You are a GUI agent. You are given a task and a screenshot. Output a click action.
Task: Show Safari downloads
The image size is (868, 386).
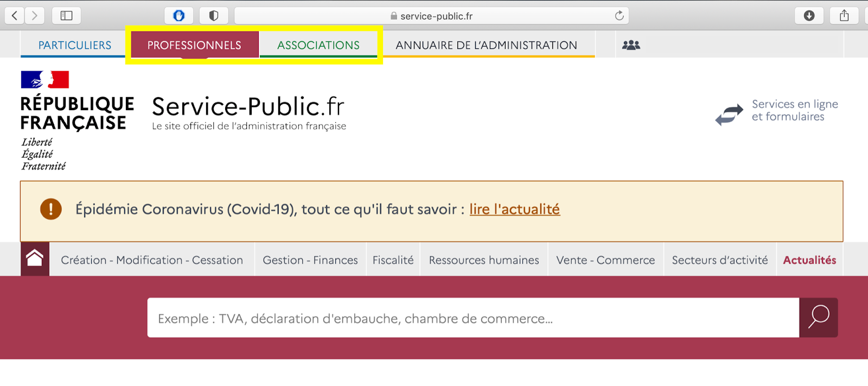809,16
